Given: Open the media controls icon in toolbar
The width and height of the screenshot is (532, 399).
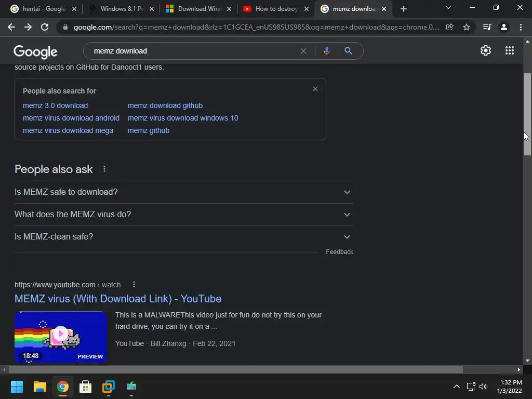Looking at the screenshot, I should pyautogui.click(x=487, y=27).
